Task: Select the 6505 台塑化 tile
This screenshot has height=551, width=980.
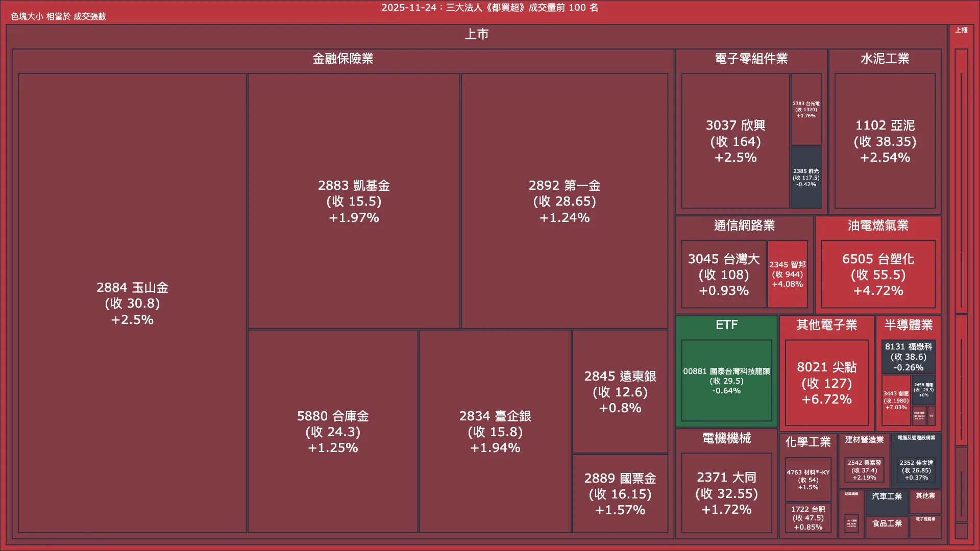Action: [878, 274]
